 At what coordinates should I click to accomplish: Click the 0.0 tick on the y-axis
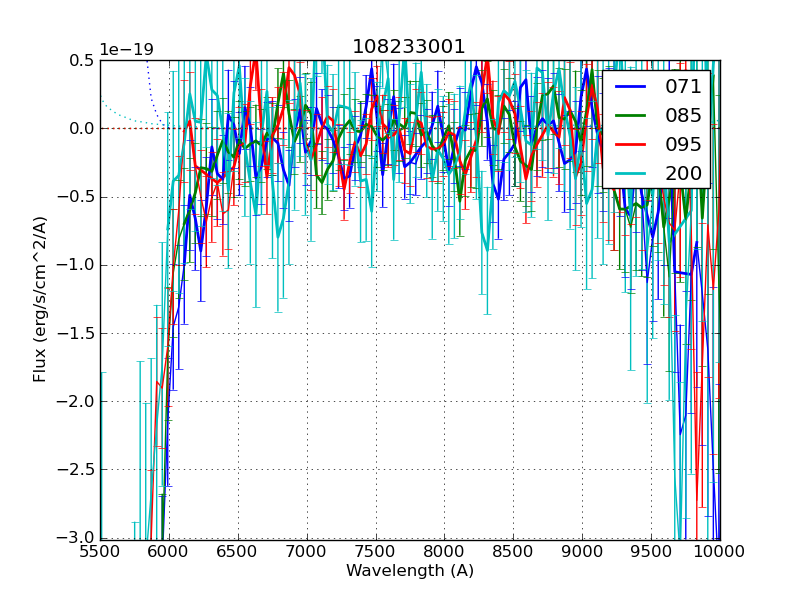tap(80, 128)
